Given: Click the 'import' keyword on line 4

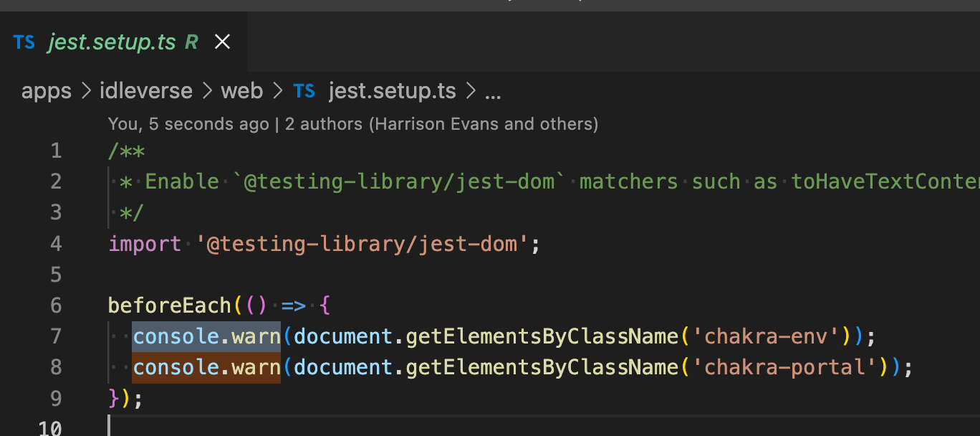Looking at the screenshot, I should 145,244.
